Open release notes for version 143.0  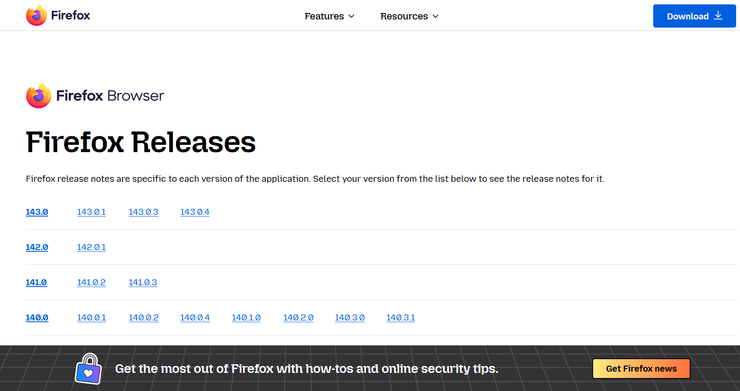(x=37, y=212)
